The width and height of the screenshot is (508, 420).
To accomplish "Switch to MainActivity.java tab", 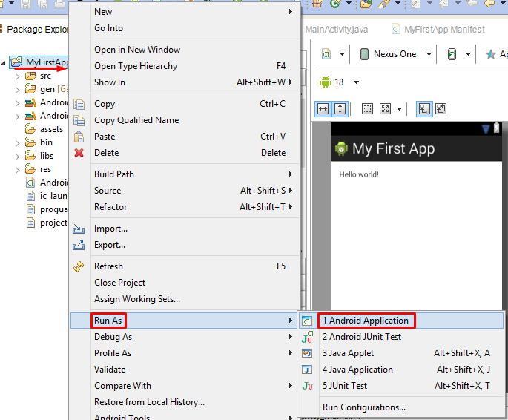I will 336,30.
